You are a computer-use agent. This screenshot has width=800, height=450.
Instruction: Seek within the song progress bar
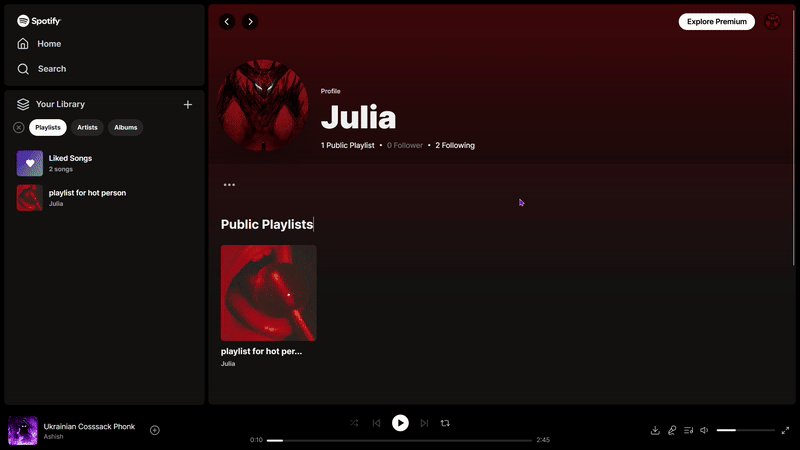(x=399, y=440)
